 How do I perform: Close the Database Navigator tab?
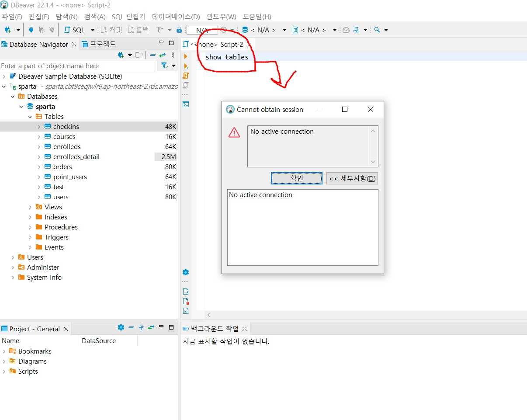[x=74, y=45]
